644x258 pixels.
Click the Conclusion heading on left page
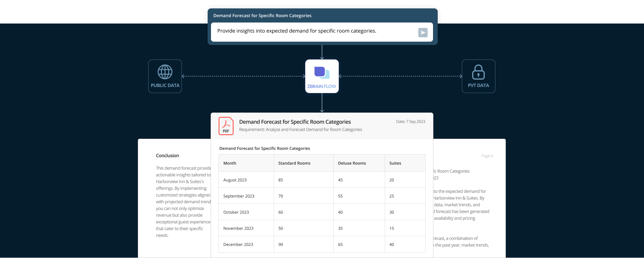point(167,156)
